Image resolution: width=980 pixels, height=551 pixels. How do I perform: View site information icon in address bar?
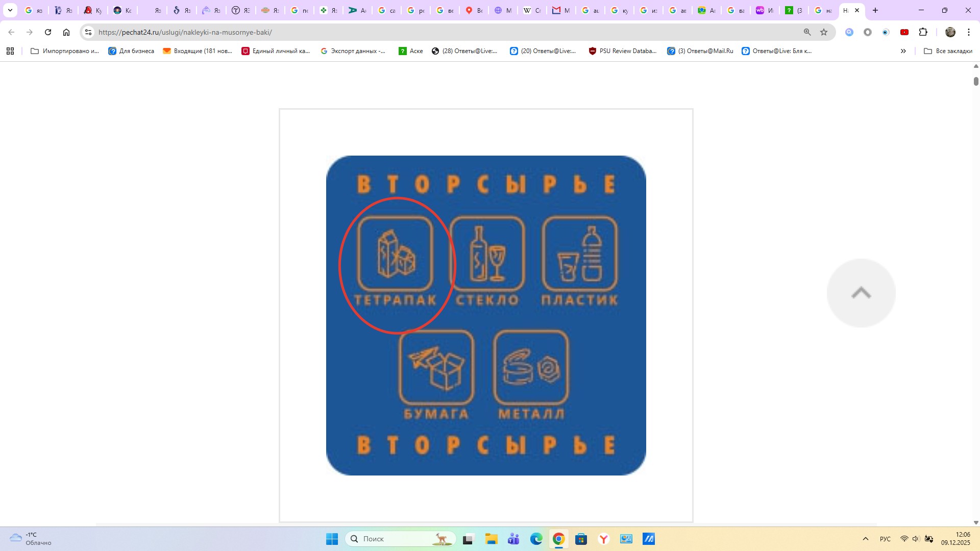click(88, 32)
